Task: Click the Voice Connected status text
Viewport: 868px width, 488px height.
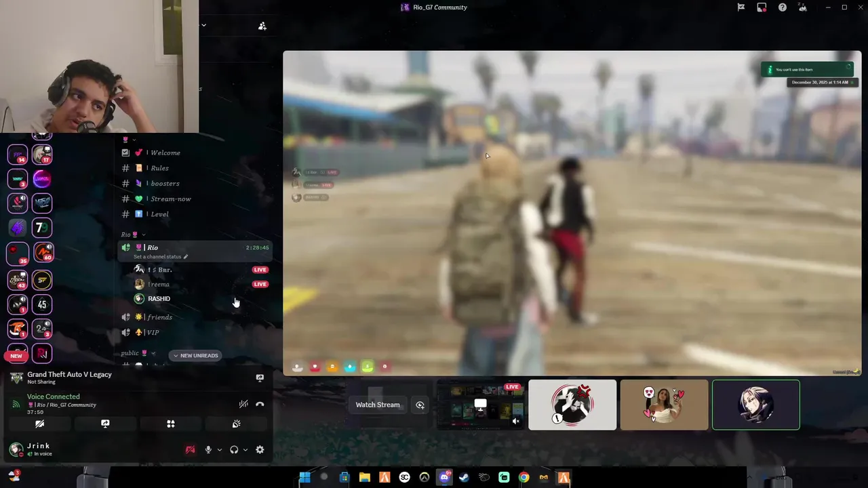Action: pos(54,396)
